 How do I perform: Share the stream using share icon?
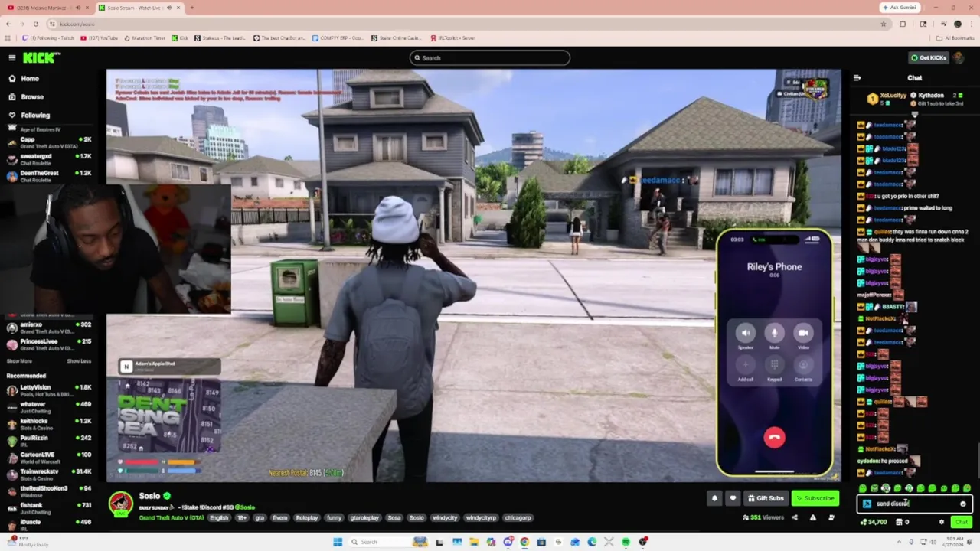(x=794, y=518)
